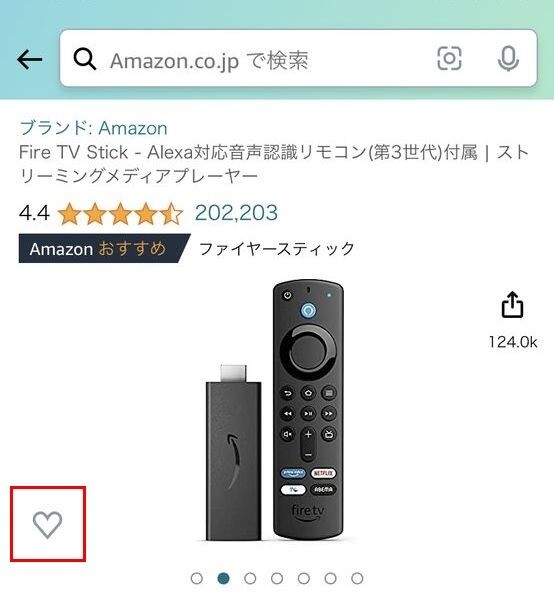This screenshot has height=600, width=554.
Task: Open the ブランド: Amazon brand link
Action: coord(93,128)
